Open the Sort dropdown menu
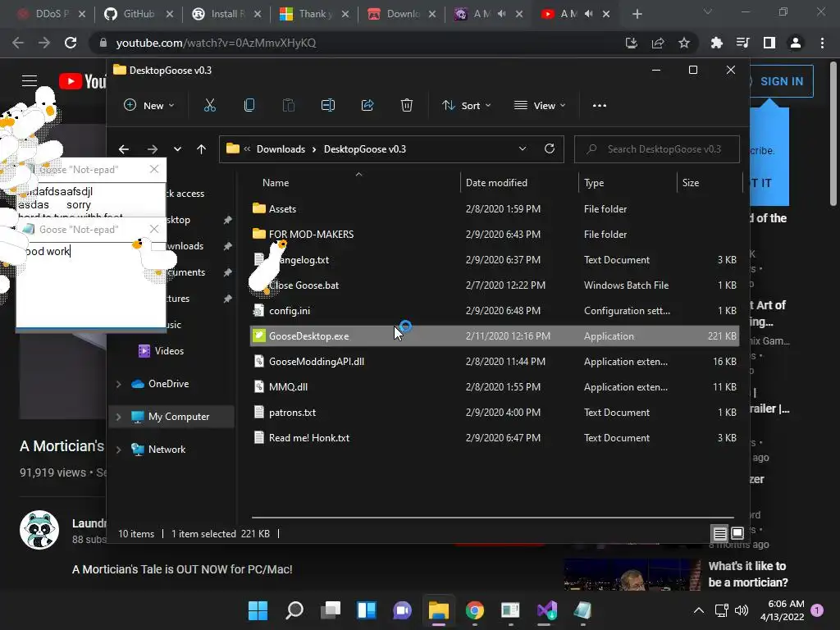This screenshot has height=630, width=840. coord(466,106)
